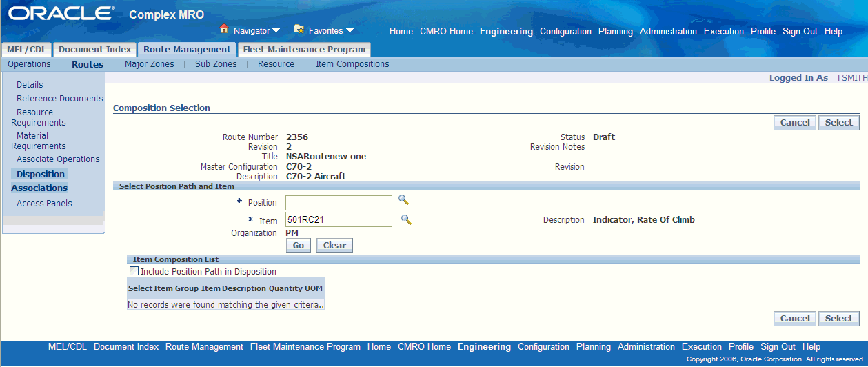This screenshot has width=868, height=367.
Task: Click the Go button
Action: point(299,245)
